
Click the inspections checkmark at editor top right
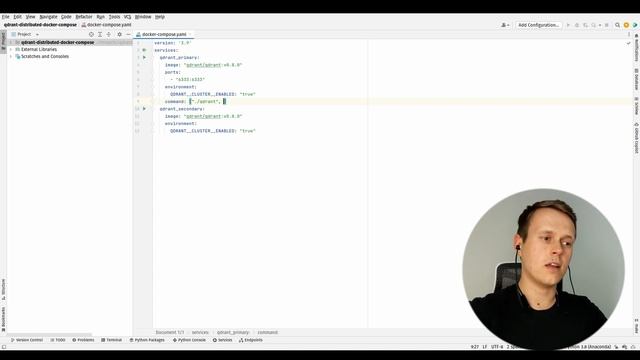[629, 43]
